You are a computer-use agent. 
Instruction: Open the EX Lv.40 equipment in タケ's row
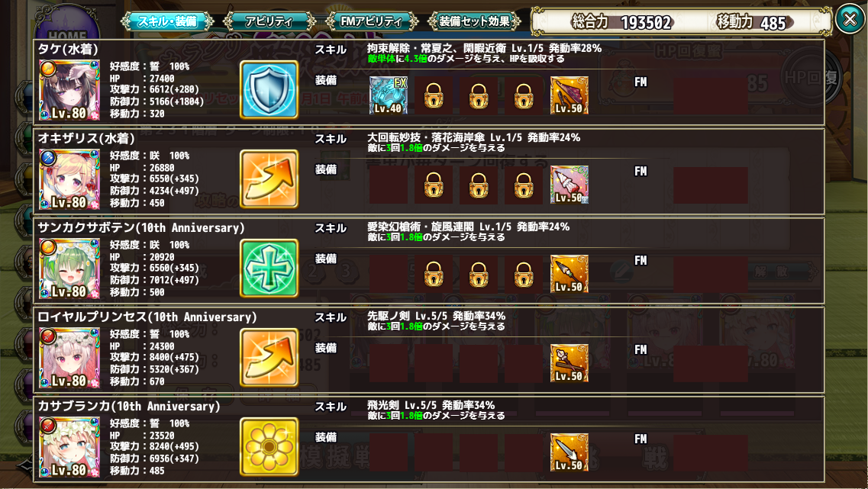[x=389, y=95]
